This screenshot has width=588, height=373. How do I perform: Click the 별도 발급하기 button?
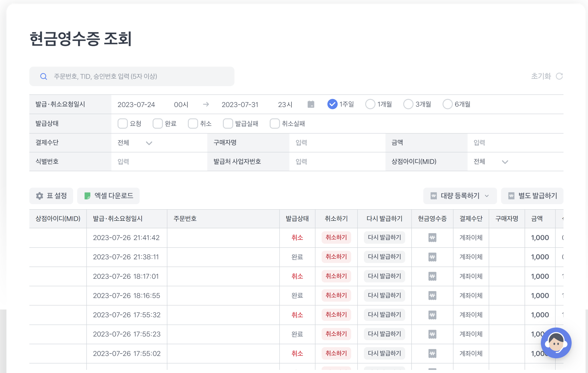point(532,196)
